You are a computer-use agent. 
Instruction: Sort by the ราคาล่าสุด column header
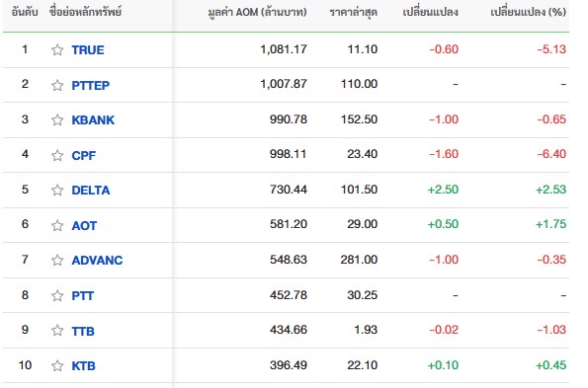tap(353, 13)
